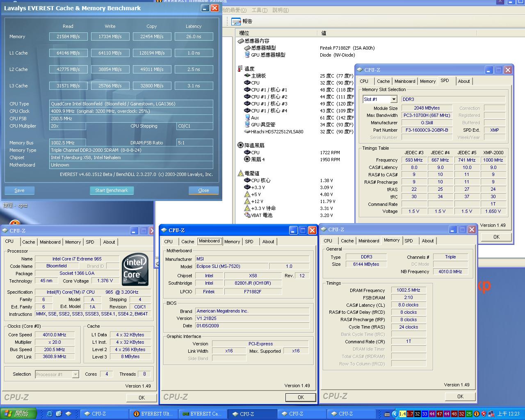This screenshot has width=525, height=420.
Task: Switch to Cache tab in CPU-Z CPU window
Action: point(29,242)
